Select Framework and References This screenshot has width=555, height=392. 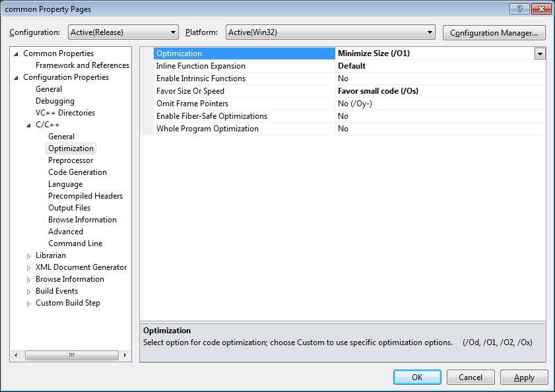tap(82, 65)
